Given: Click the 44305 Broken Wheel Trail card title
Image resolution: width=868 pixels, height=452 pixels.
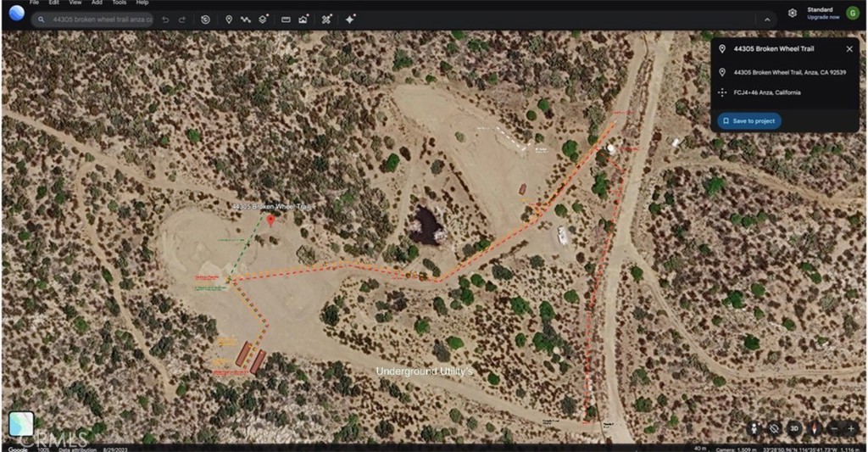Looking at the screenshot, I should click(773, 48).
